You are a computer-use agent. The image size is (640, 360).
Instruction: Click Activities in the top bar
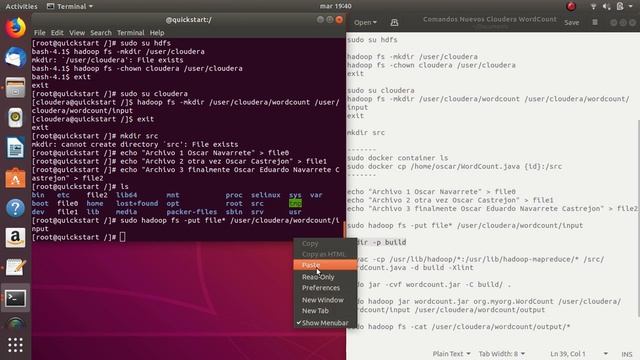[21, 6]
